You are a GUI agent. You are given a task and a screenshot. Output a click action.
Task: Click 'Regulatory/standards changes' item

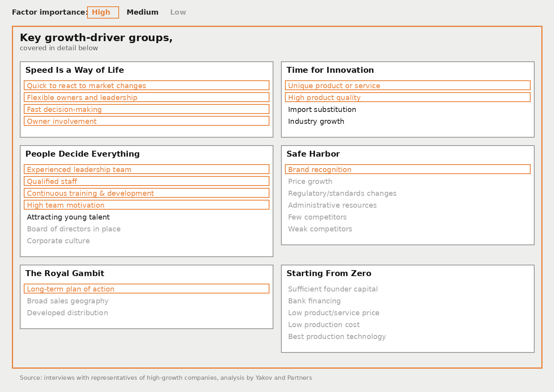pyautogui.click(x=342, y=193)
